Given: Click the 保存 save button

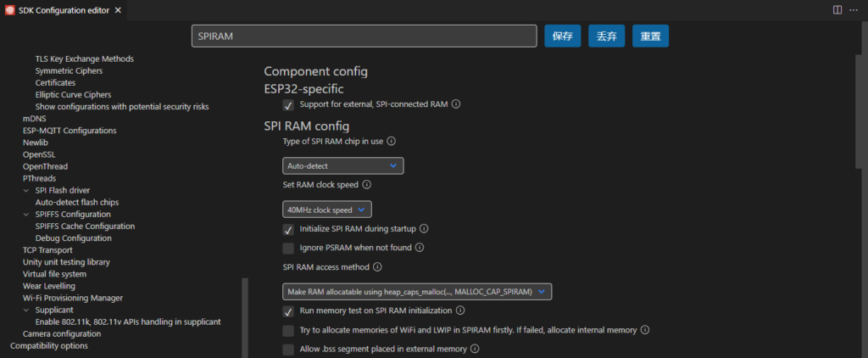Looking at the screenshot, I should pos(563,36).
